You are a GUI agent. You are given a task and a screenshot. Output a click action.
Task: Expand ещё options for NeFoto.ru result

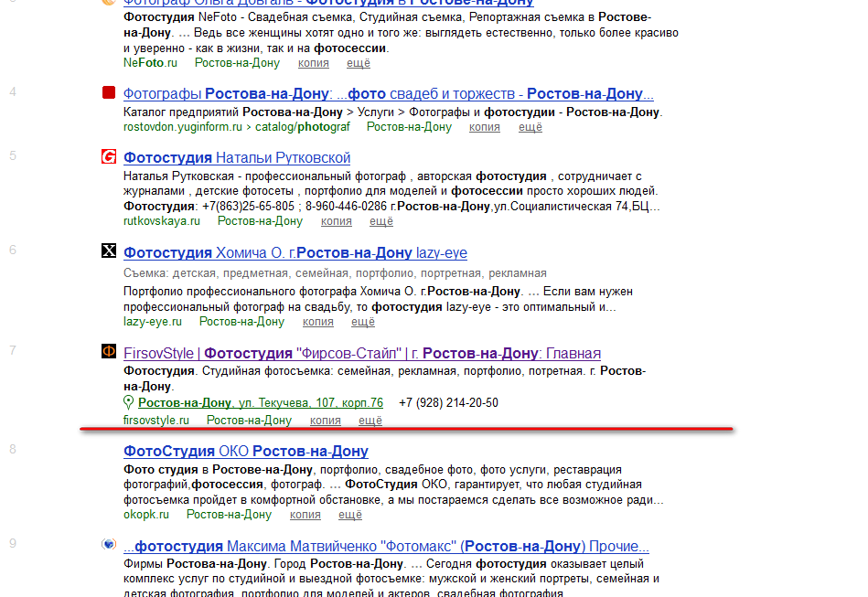(359, 63)
